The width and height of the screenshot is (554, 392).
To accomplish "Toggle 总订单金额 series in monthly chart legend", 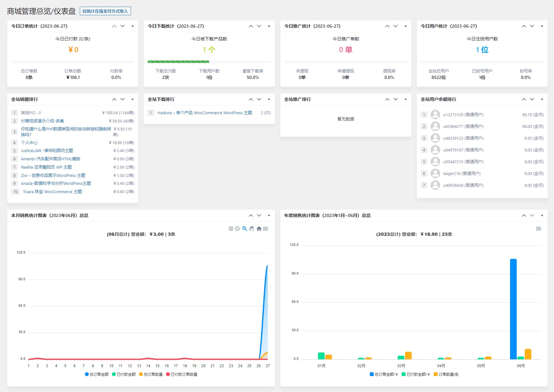I will click(97, 374).
